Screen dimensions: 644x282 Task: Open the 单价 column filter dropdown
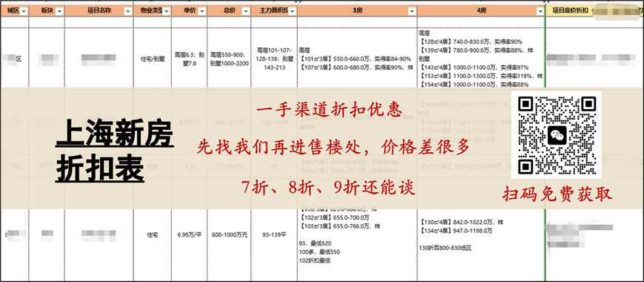click(x=202, y=12)
